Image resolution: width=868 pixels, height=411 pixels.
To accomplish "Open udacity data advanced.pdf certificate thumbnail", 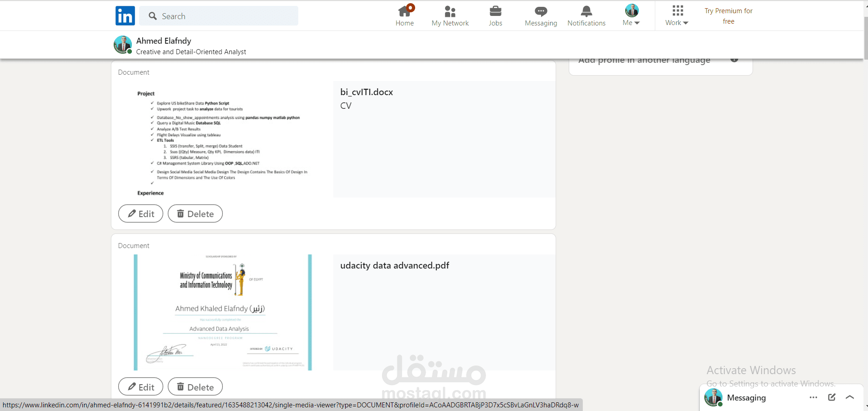I will pos(223,312).
